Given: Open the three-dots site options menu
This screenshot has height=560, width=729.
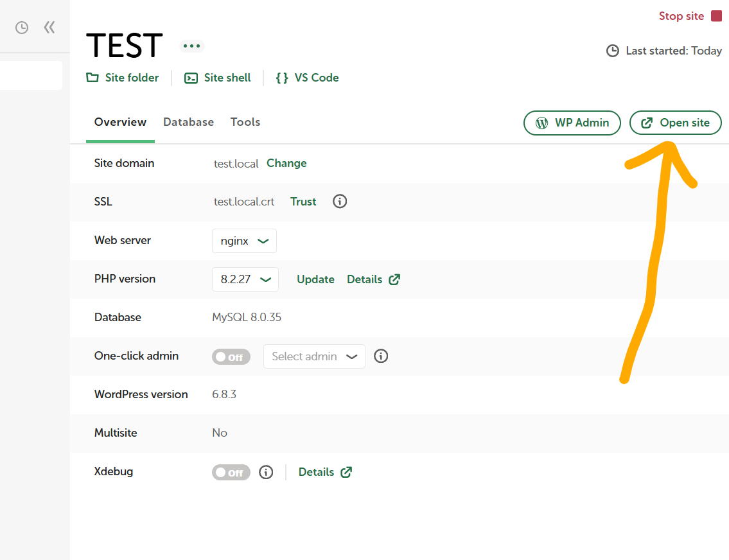Looking at the screenshot, I should point(191,46).
